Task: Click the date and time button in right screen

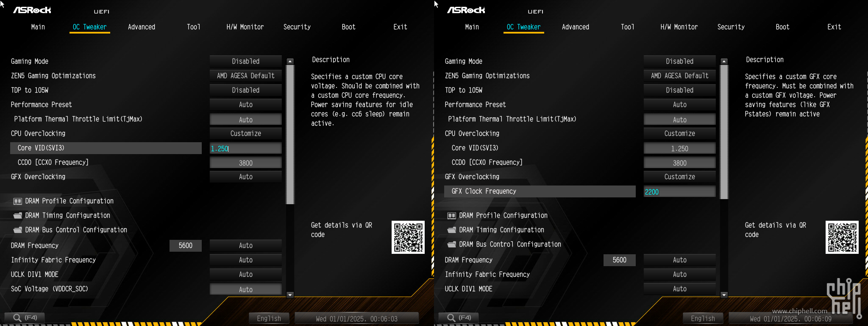Action: pyautogui.click(x=790, y=319)
